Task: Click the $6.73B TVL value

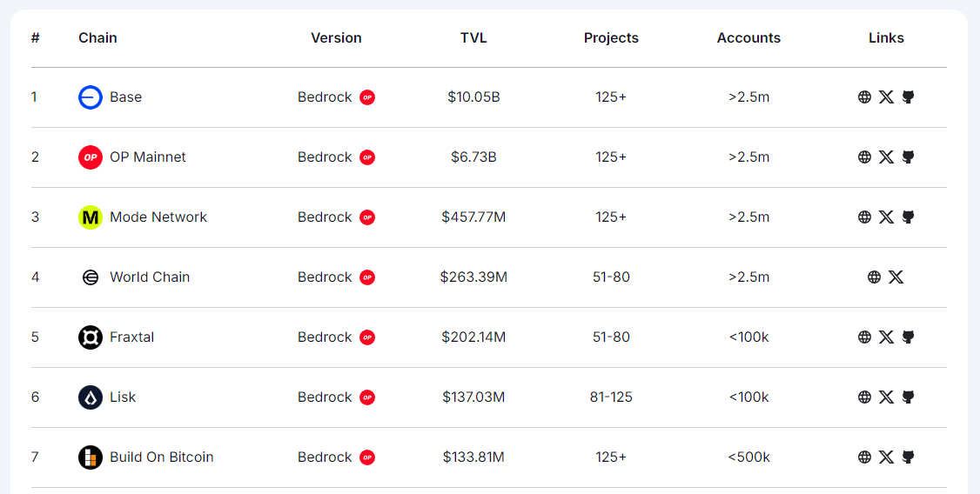Action: (473, 157)
